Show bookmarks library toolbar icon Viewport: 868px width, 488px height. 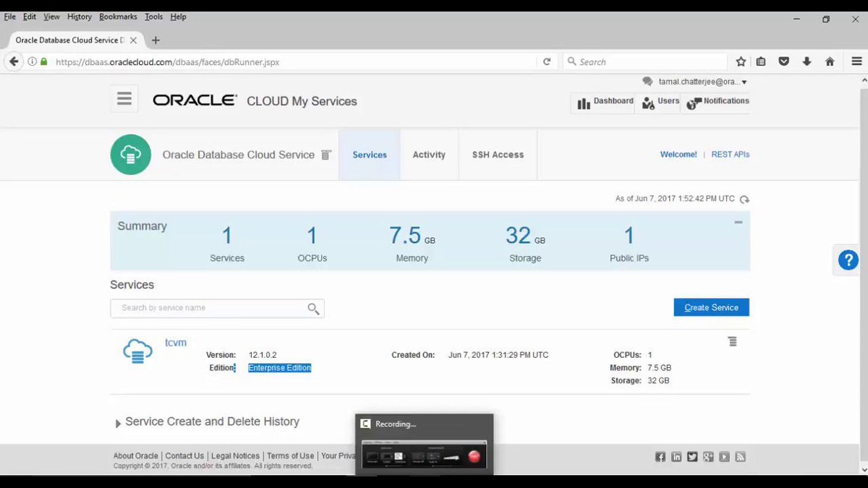point(761,62)
